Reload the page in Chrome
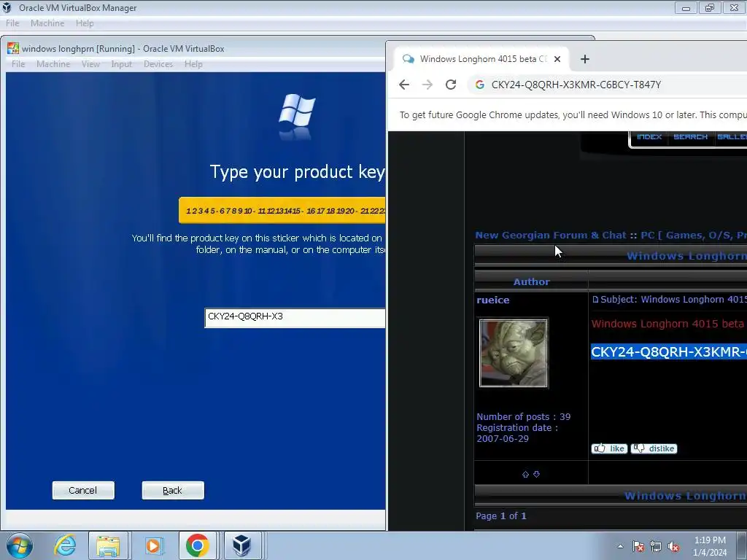 451,85
